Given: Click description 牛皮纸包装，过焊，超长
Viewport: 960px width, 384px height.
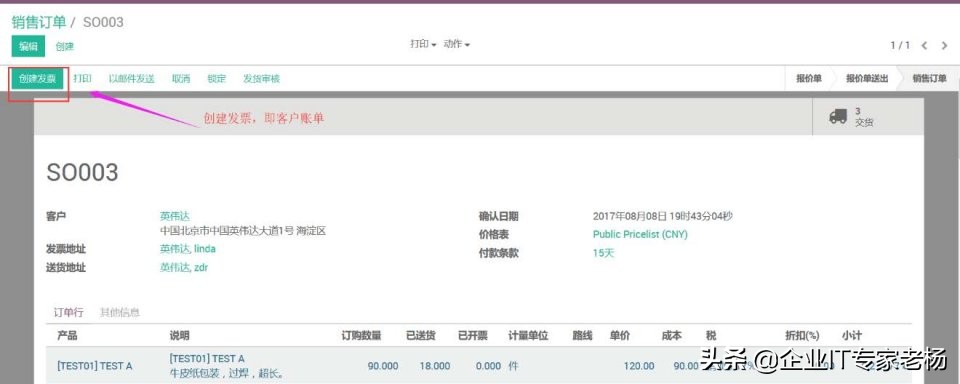Looking at the screenshot, I should tap(226, 374).
